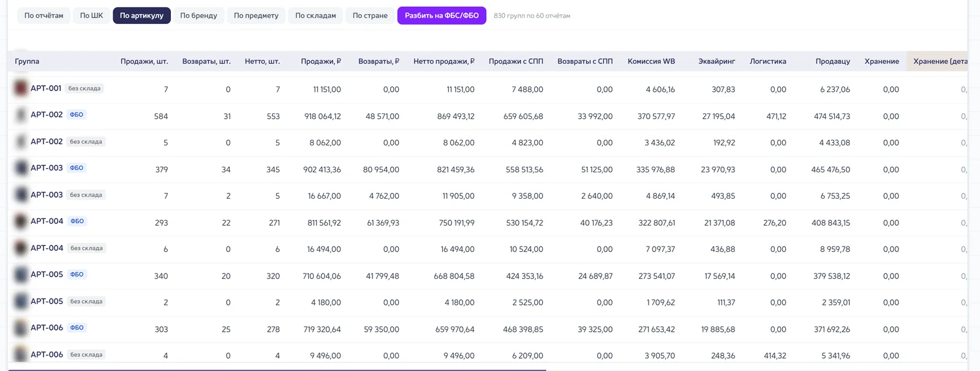Click the Возвраты с СПП header
This screenshot has width=980, height=371.
[585, 61]
